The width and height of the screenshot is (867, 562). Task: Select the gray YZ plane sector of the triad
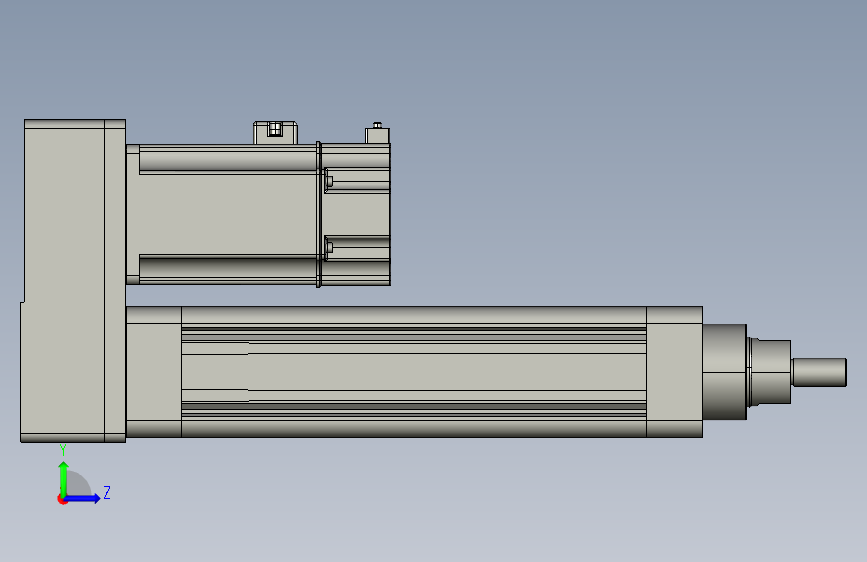pos(79,484)
